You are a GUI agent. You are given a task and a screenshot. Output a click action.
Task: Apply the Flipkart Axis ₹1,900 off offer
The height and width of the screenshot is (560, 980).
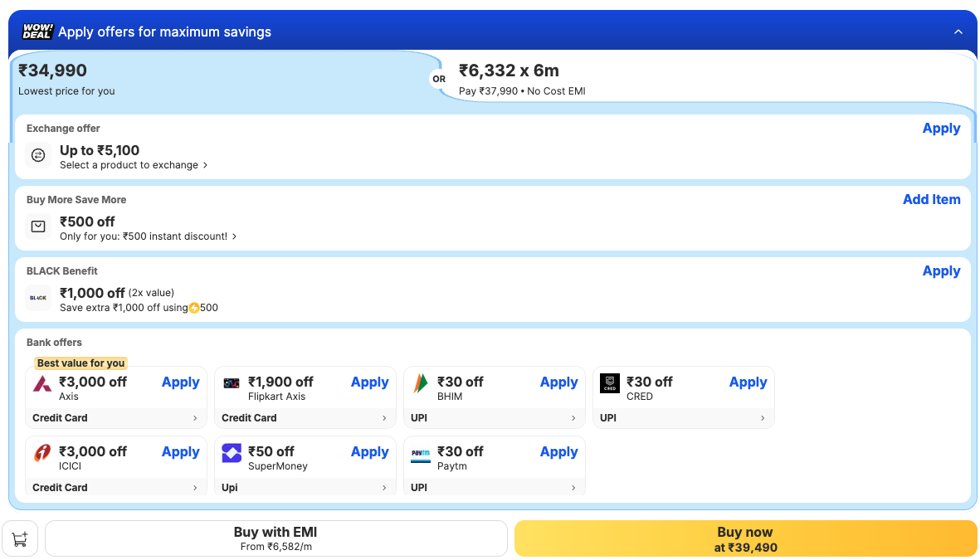[x=369, y=382]
